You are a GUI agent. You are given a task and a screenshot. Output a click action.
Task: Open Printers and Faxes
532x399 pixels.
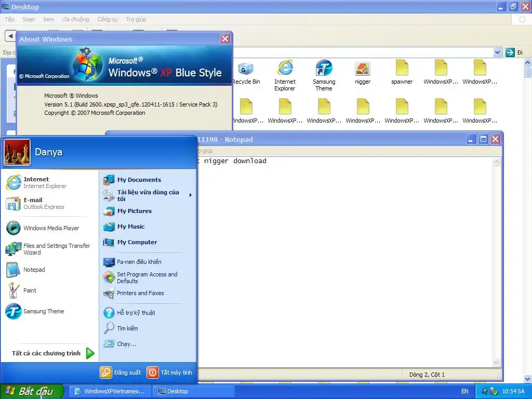tap(134, 293)
